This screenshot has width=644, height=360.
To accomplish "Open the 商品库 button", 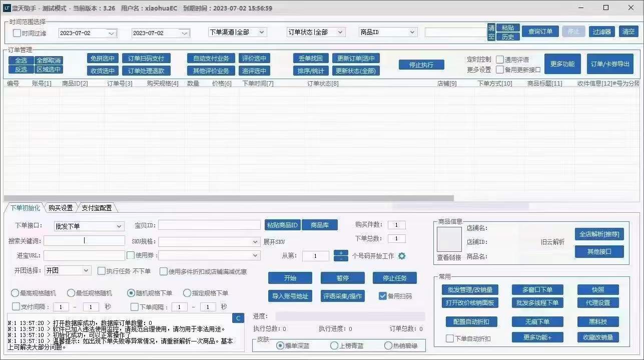I will point(320,225).
